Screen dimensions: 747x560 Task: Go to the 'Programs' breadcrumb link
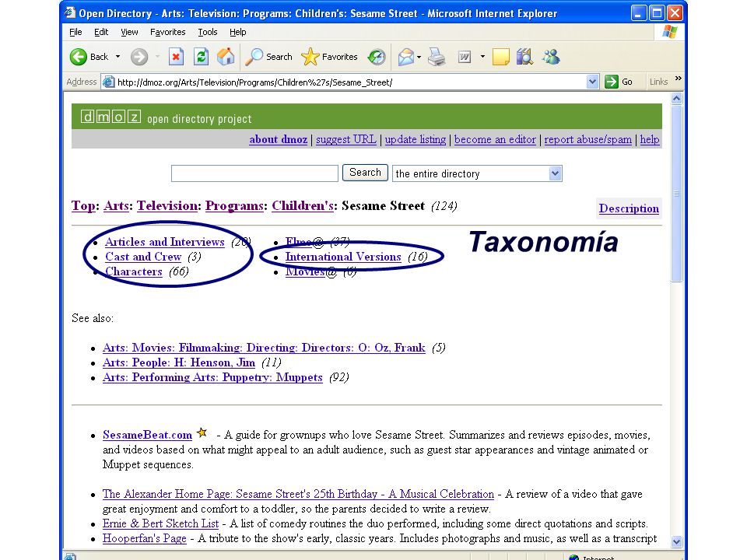coord(234,205)
